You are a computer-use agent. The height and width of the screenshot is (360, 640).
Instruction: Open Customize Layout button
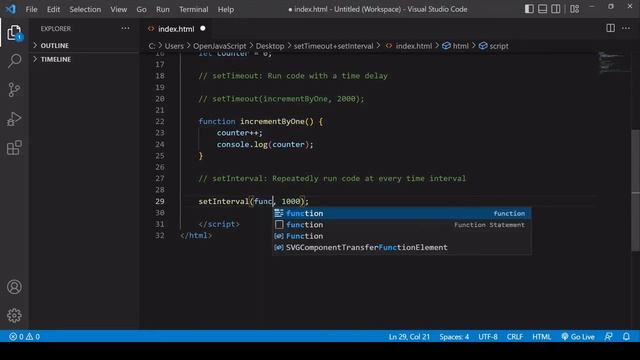pos(574,9)
